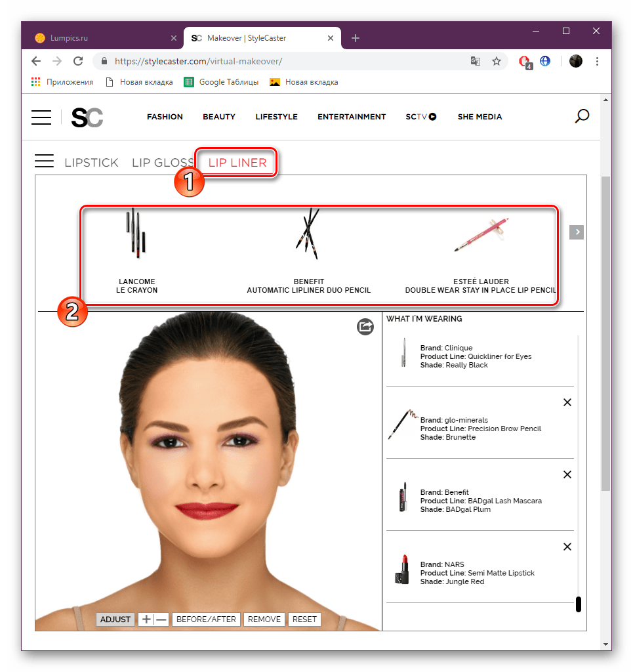Go back in browser history

(36, 61)
